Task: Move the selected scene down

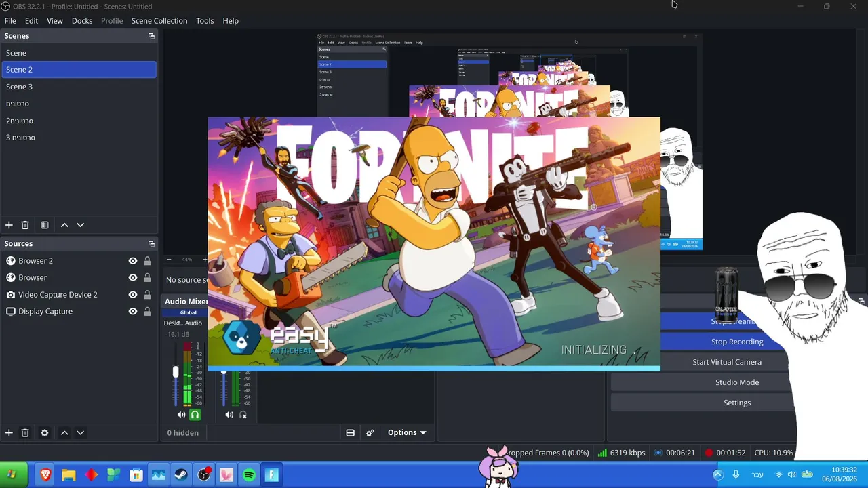Action: coord(80,225)
